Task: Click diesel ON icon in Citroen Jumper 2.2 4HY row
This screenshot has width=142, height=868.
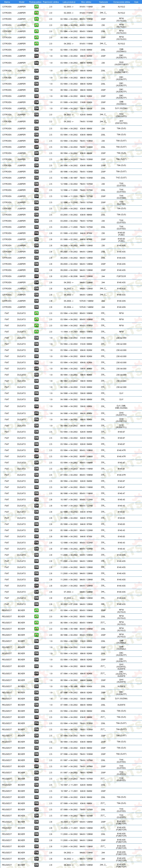Action: click(x=36, y=122)
